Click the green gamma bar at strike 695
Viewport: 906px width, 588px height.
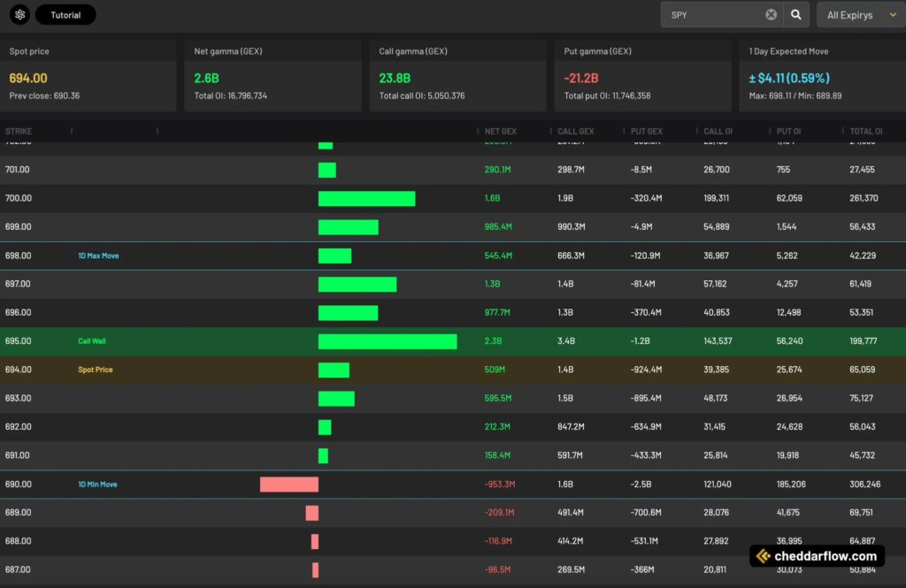[387, 340]
